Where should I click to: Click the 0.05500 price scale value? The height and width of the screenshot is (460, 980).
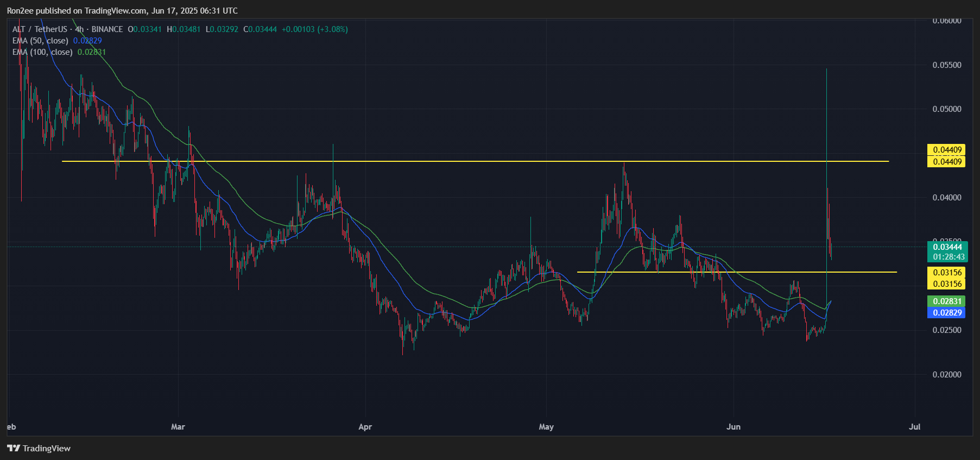[x=946, y=65]
